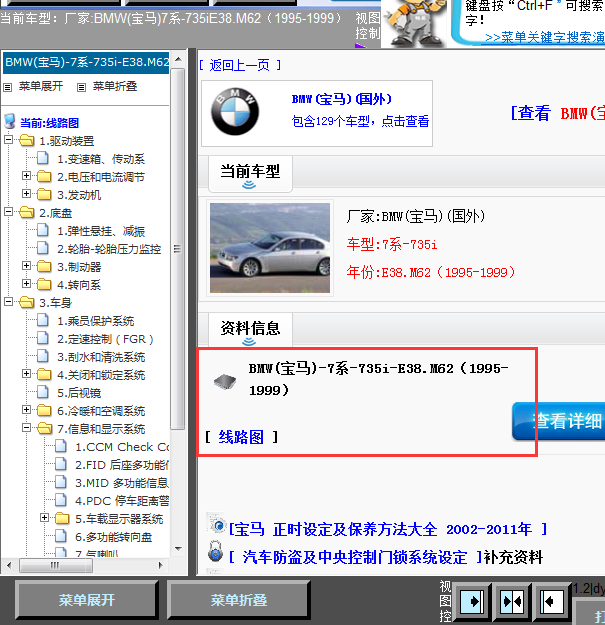
Task: Open 包含129个车型，点击查看 link
Action: pos(360,121)
